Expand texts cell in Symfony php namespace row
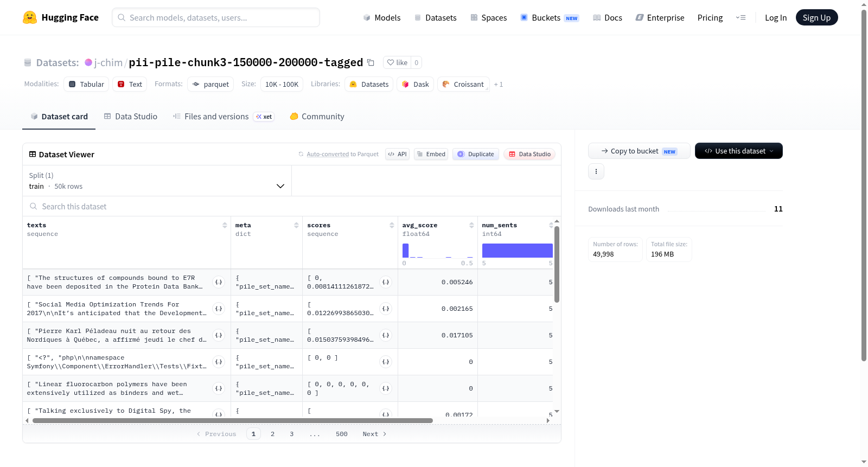This screenshot has width=868, height=467. click(219, 362)
